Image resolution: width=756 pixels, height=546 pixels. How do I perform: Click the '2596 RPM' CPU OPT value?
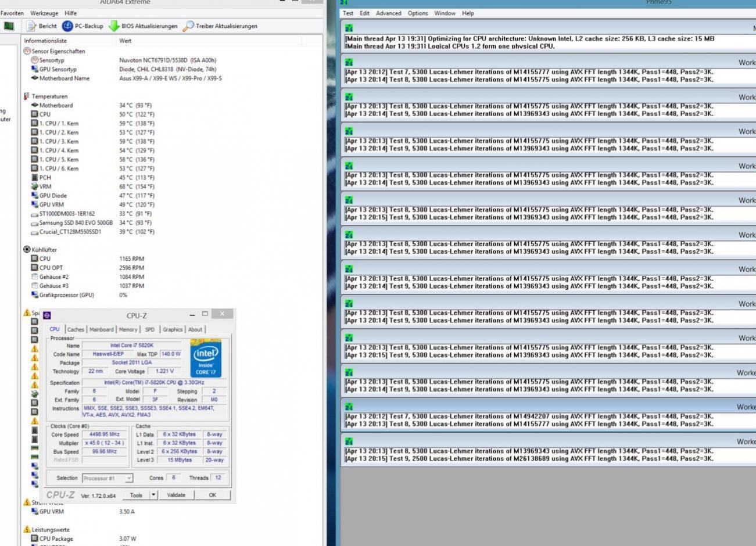[x=131, y=268]
